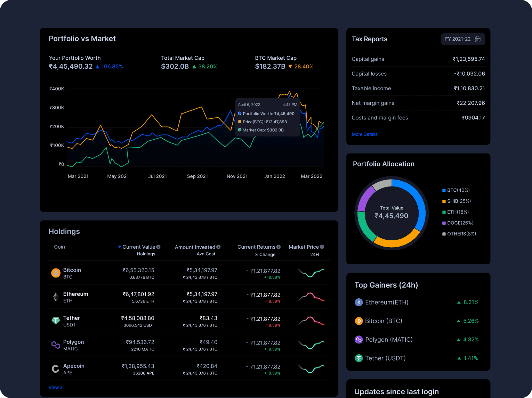The width and height of the screenshot is (532, 398).
Task: Click the Polygon icon in Holdings
Action: pos(56,345)
